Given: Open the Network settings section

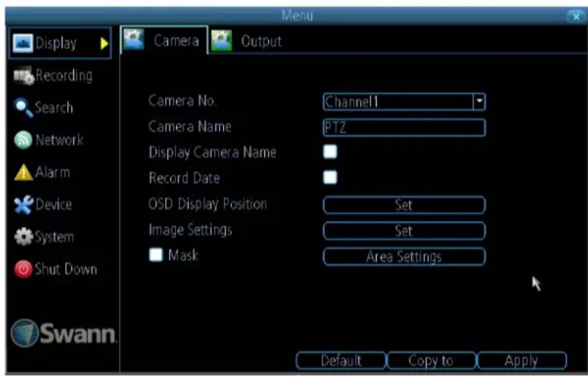Looking at the screenshot, I should click(x=48, y=140).
